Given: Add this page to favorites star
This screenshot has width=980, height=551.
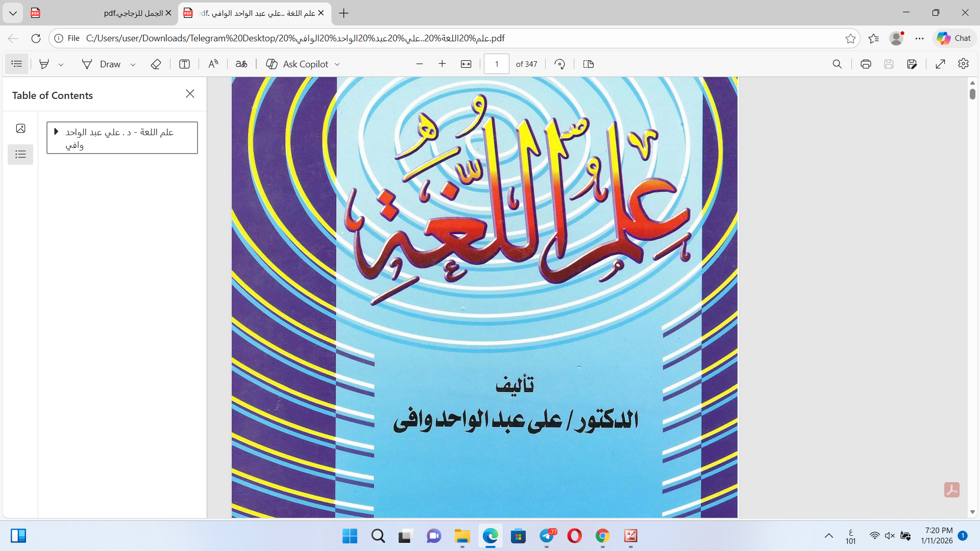Looking at the screenshot, I should click(850, 38).
